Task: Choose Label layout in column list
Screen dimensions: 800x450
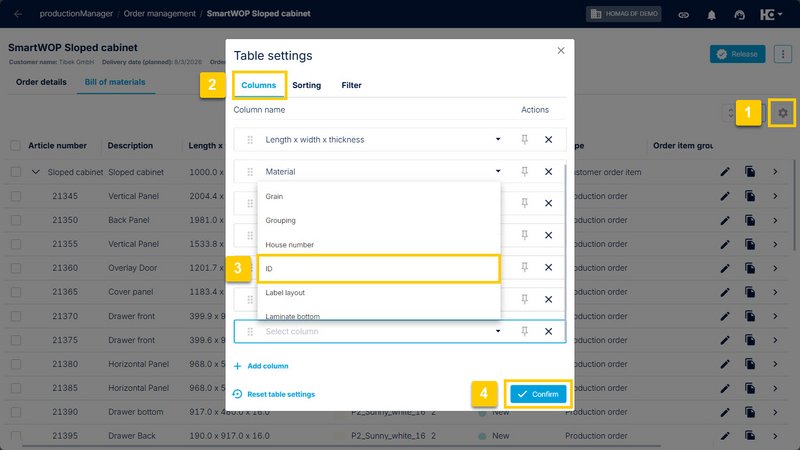Action: 378,292
